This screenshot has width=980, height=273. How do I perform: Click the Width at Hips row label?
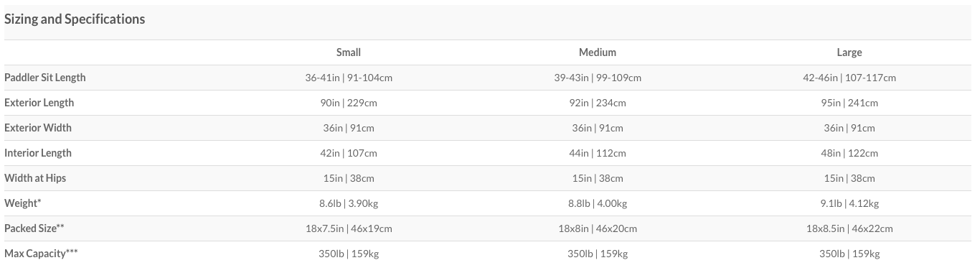pyautogui.click(x=35, y=178)
